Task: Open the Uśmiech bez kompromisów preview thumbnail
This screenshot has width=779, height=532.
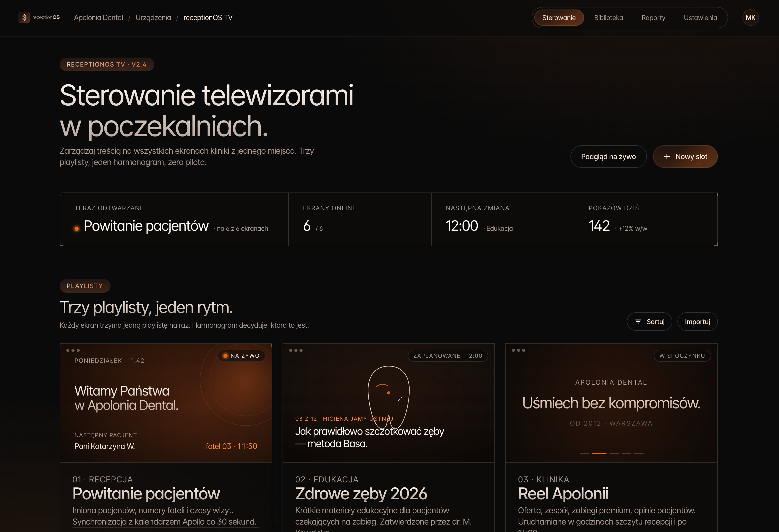Action: tap(611, 403)
